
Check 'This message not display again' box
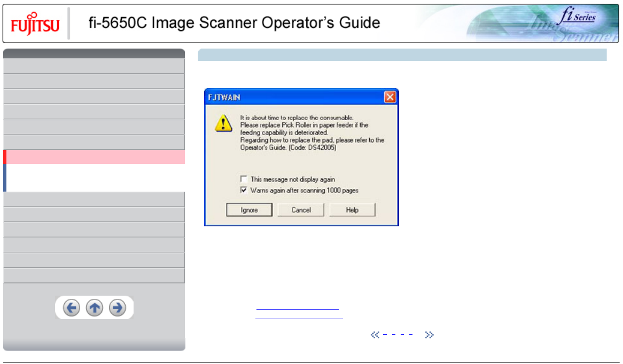(x=244, y=179)
